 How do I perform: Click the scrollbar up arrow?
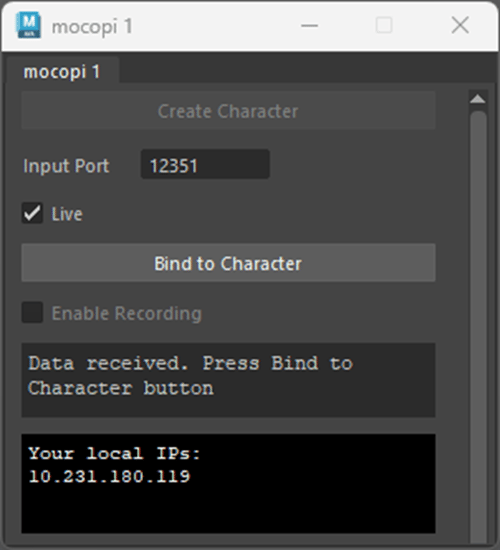click(478, 99)
